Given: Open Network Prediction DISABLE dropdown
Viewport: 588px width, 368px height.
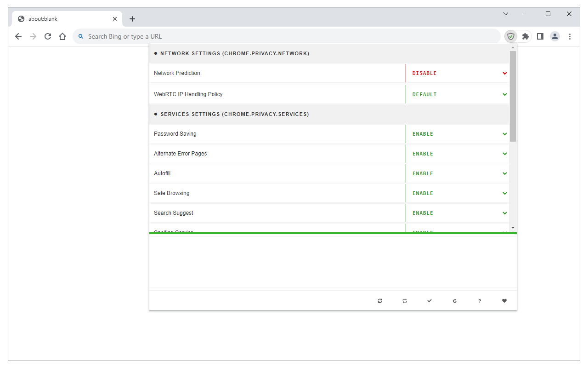Looking at the screenshot, I should pos(458,73).
